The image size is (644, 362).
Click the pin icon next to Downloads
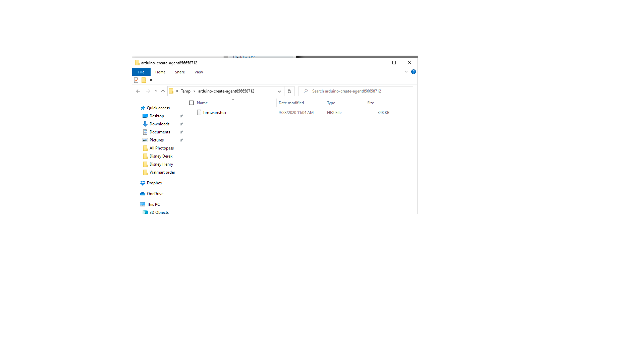[x=181, y=124]
